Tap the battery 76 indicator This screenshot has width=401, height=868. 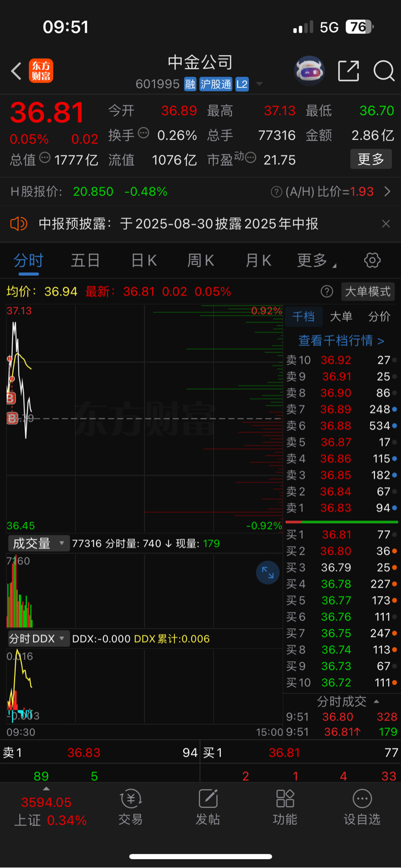(x=359, y=27)
